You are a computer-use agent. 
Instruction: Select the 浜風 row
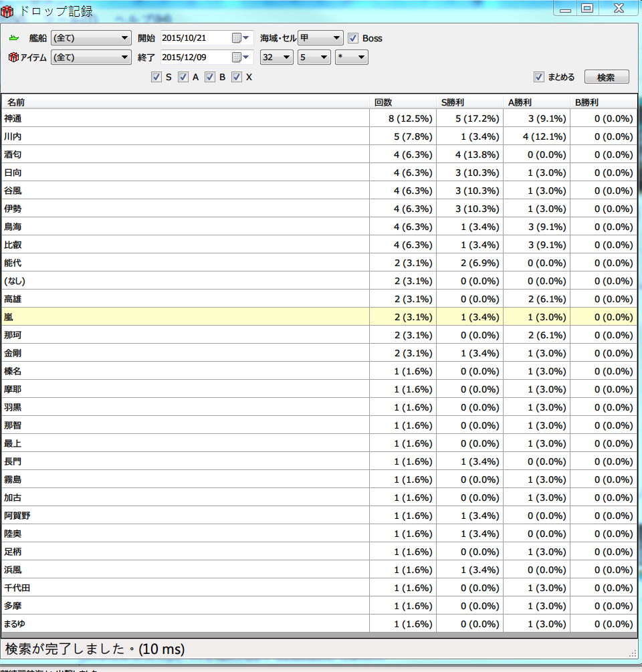[319, 570]
